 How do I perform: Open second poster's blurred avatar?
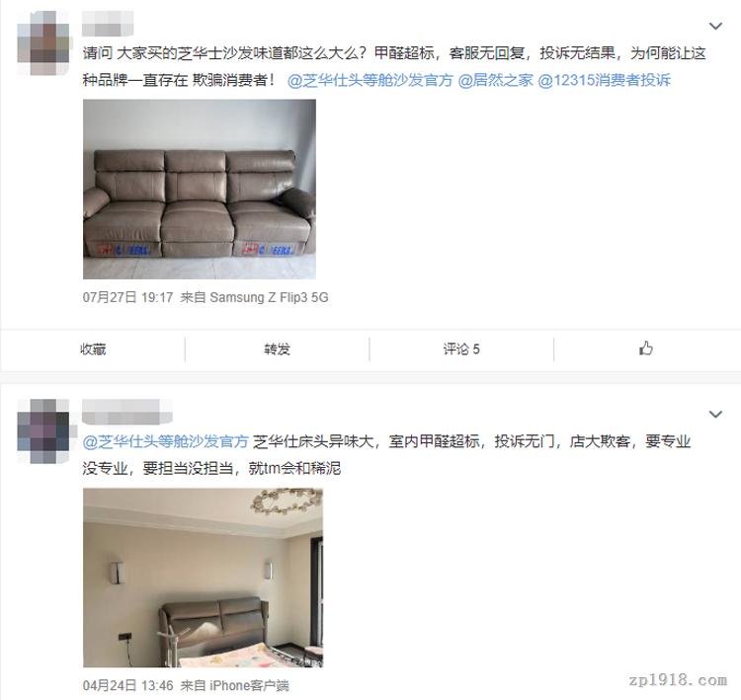pos(43,430)
